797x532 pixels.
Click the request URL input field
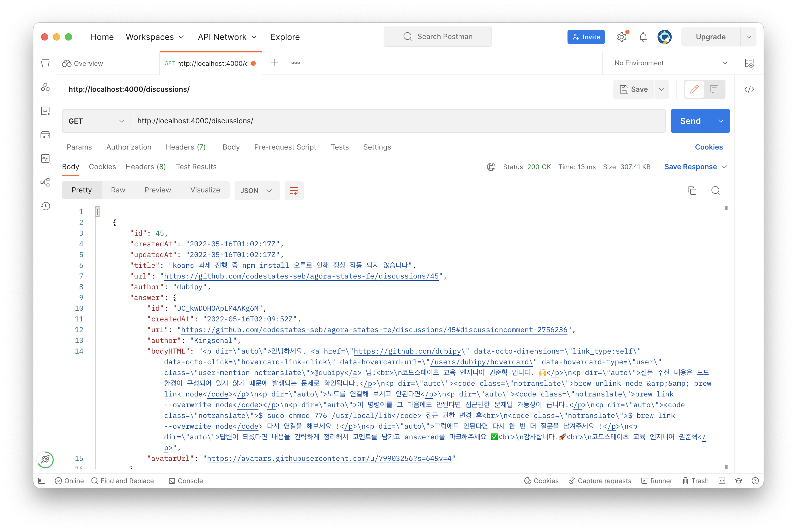pos(397,121)
